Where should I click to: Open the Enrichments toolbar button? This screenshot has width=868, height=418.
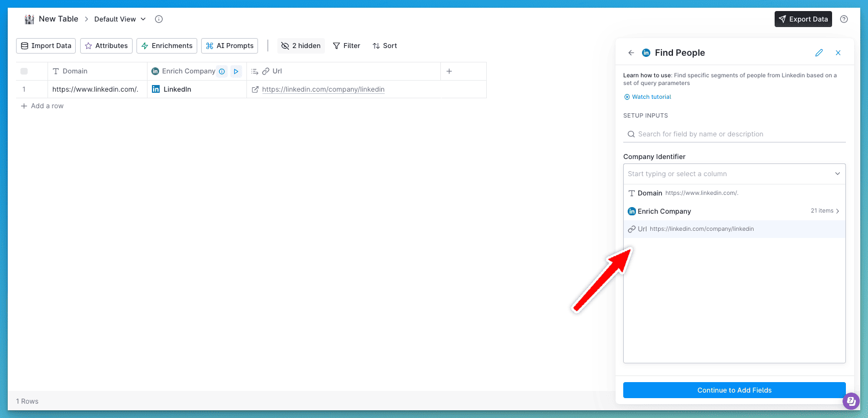click(167, 46)
